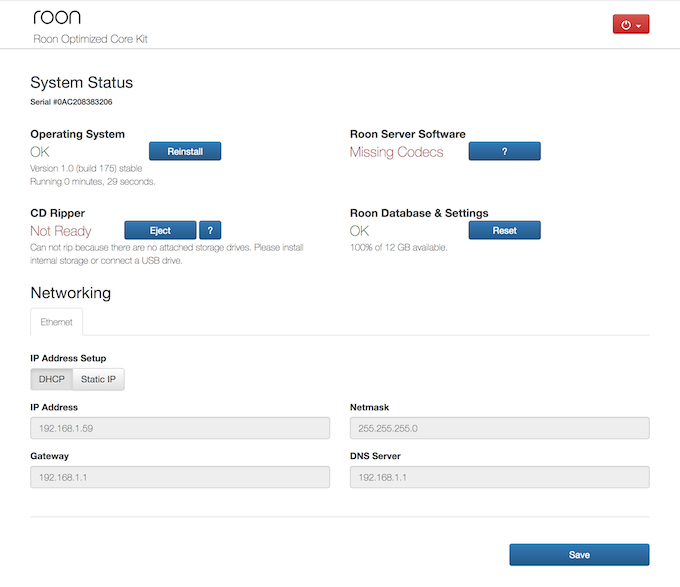680x587 pixels.
Task: Click the Netmask field 255.255.255.0
Action: [500, 428]
